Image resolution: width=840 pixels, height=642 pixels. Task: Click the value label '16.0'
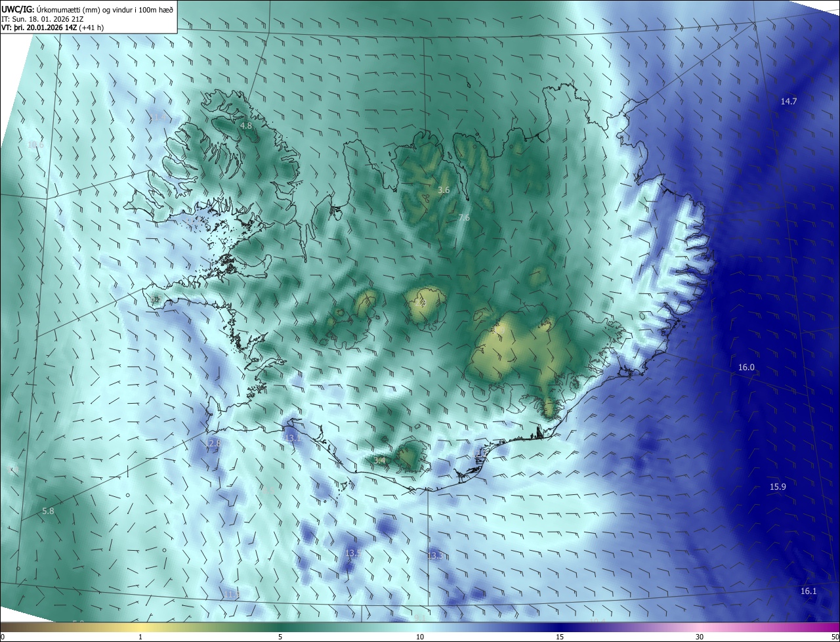click(747, 368)
